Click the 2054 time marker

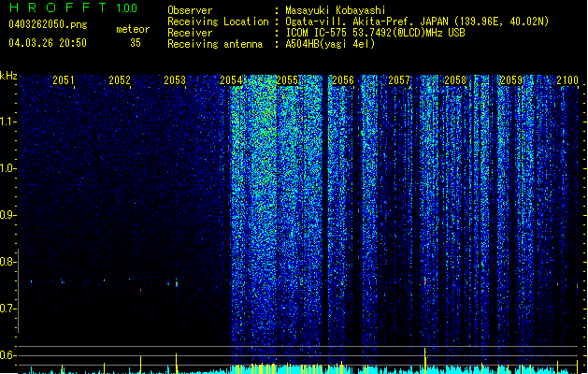[x=231, y=79]
